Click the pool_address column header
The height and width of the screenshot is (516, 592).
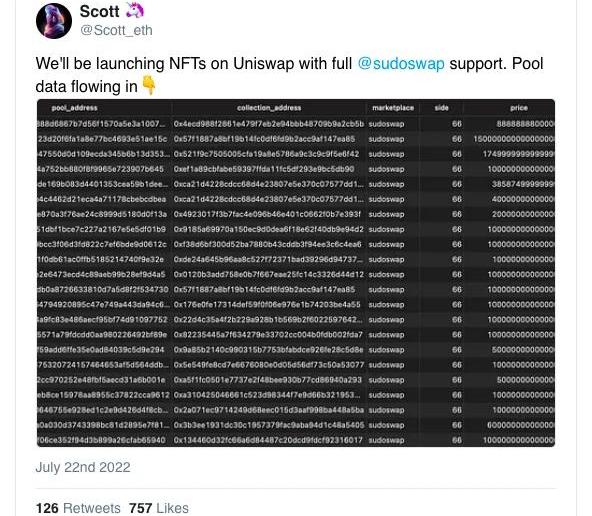point(74,108)
